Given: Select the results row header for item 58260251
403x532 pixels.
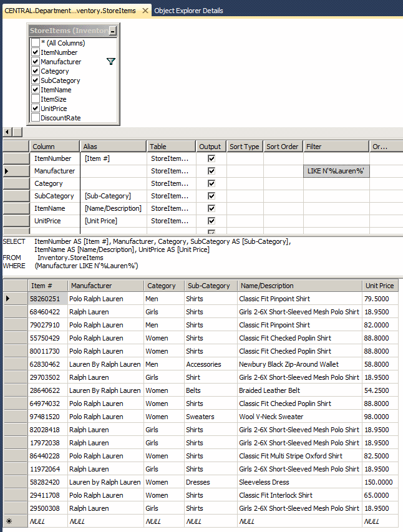Looking at the screenshot, I should coord(16,299).
